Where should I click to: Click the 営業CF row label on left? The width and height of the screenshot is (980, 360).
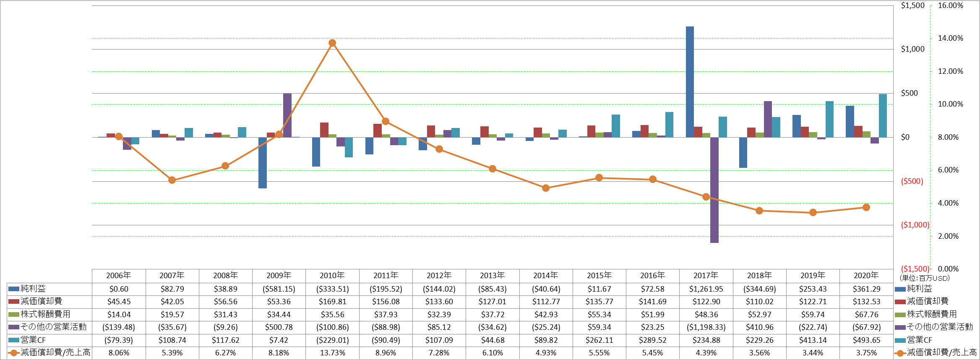pos(33,340)
